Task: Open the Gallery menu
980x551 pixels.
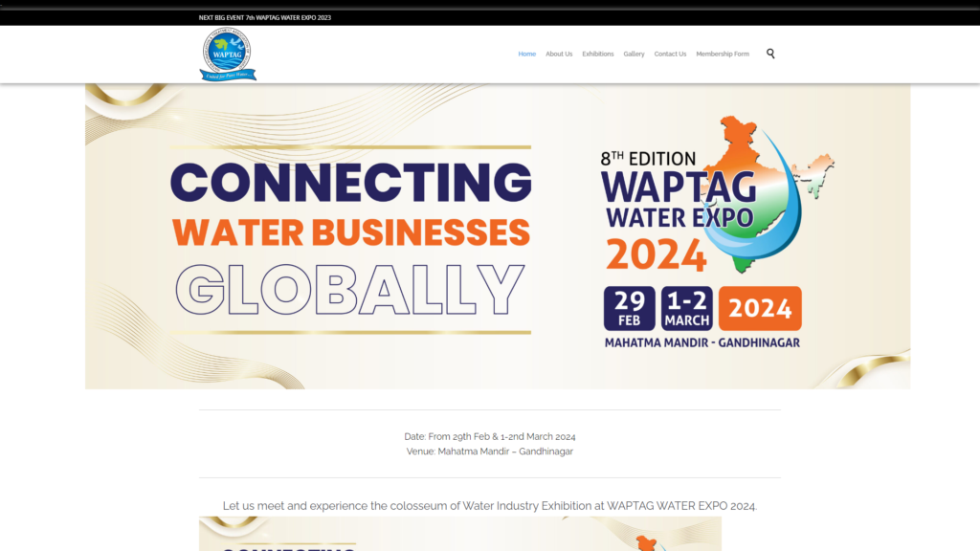Action: (x=634, y=54)
